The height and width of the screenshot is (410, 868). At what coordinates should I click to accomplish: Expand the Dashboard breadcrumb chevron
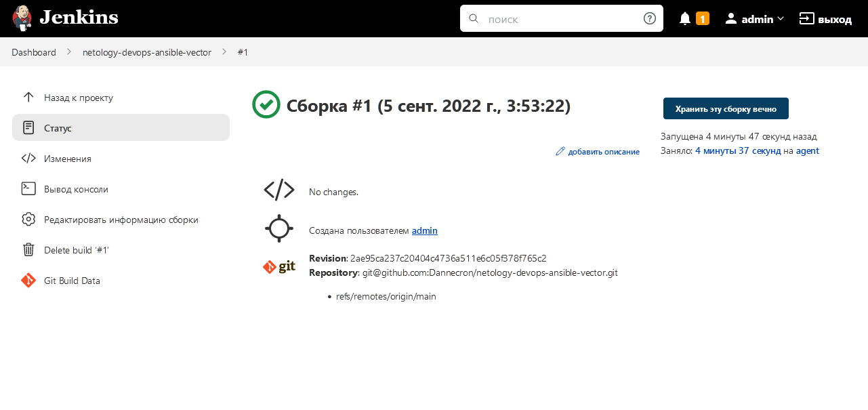[69, 52]
